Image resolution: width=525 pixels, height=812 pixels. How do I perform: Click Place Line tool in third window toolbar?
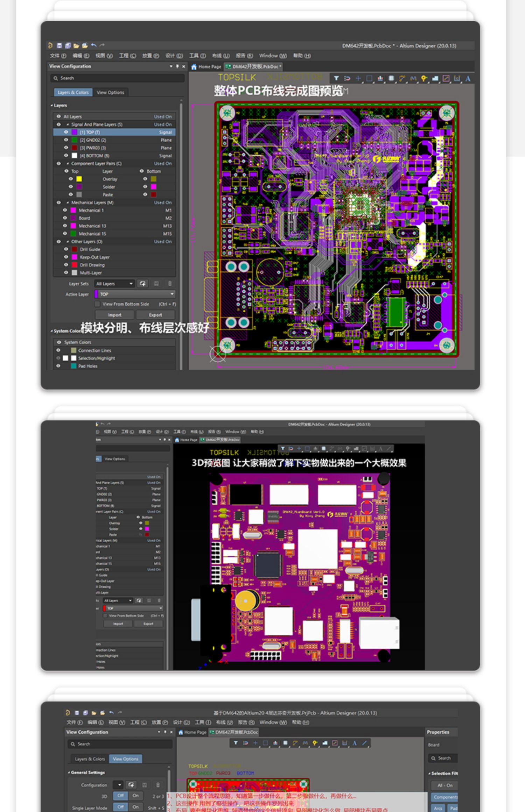click(364, 743)
